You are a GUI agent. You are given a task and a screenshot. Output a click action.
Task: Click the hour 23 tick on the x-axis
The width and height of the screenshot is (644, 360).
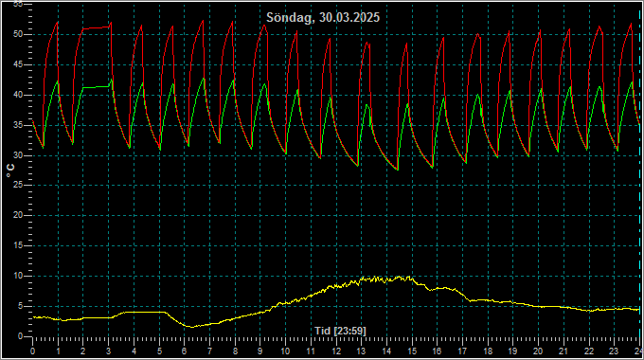coord(614,351)
